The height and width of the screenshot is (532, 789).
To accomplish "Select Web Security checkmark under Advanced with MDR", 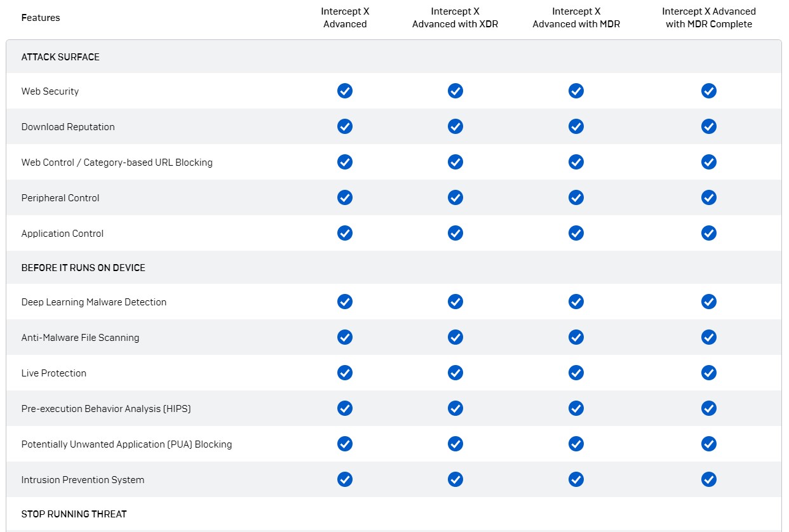I will pyautogui.click(x=576, y=91).
